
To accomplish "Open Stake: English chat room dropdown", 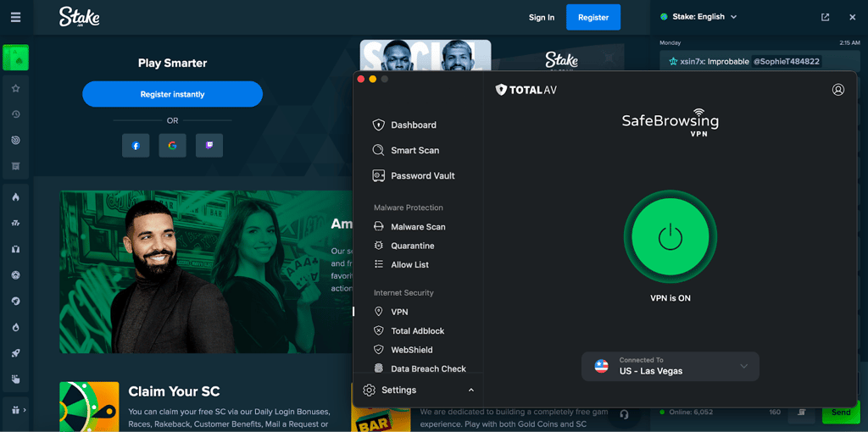I will pos(699,17).
